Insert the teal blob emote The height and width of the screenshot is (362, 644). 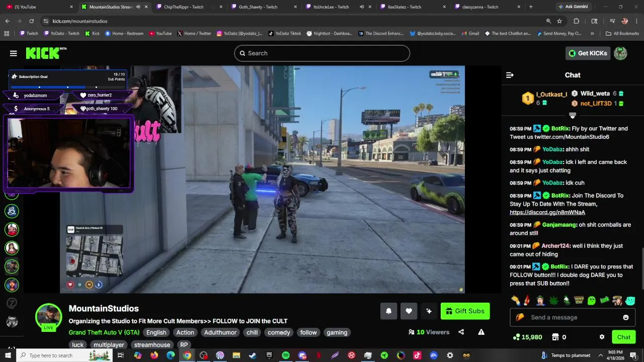tap(630, 301)
